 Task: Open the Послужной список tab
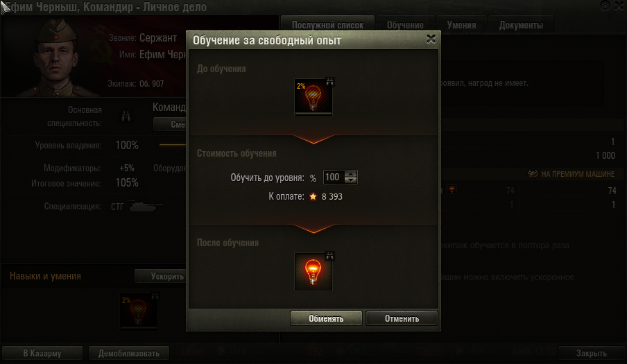327,25
